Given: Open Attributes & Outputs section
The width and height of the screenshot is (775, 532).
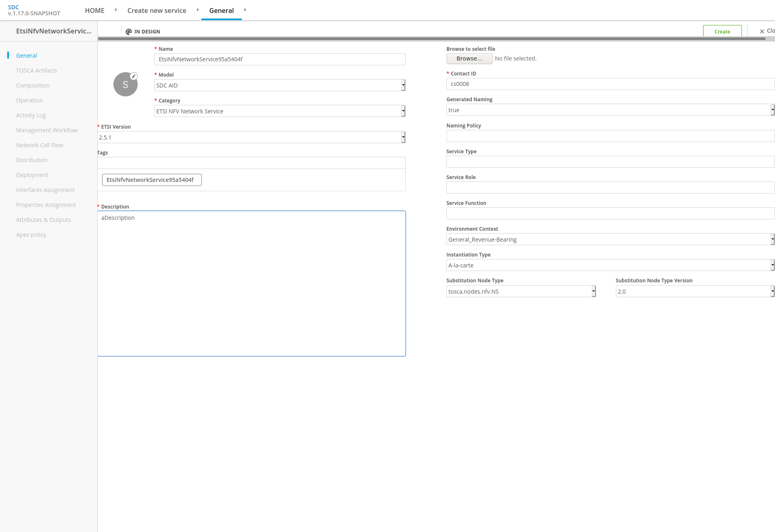Looking at the screenshot, I should point(43,220).
